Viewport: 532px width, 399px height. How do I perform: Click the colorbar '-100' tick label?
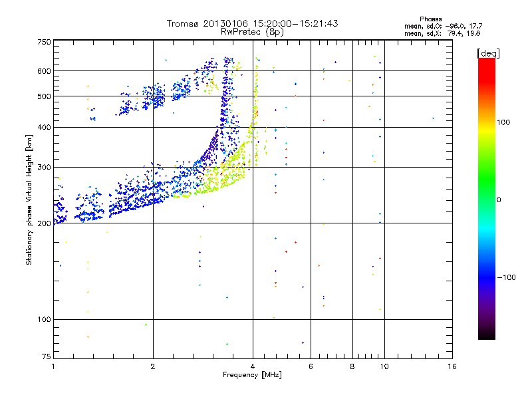click(x=506, y=277)
